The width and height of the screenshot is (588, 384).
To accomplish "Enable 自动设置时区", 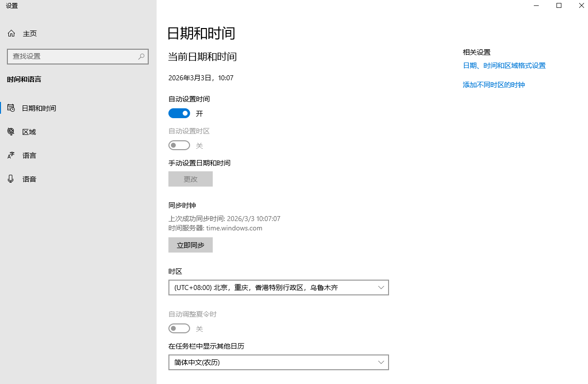I will point(179,145).
